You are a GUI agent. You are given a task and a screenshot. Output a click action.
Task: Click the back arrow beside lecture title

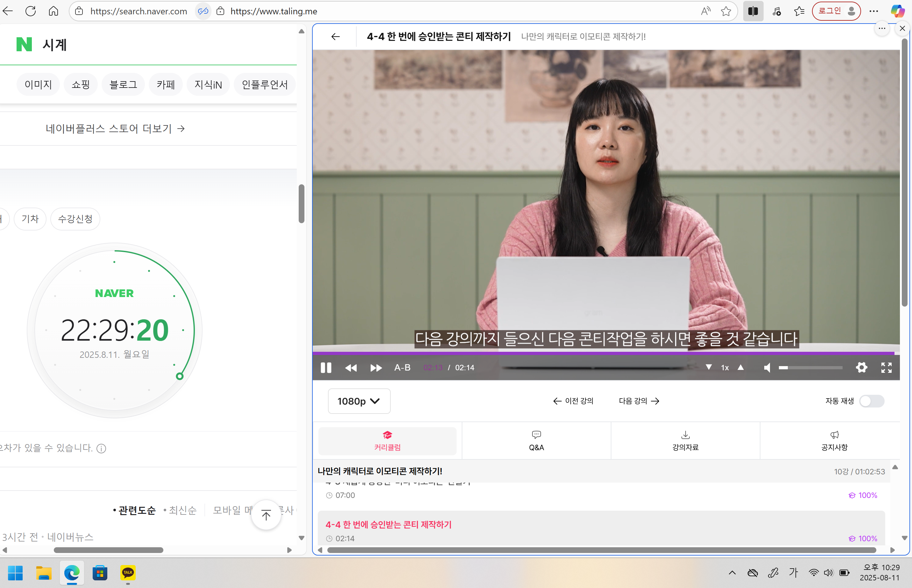[x=335, y=37]
